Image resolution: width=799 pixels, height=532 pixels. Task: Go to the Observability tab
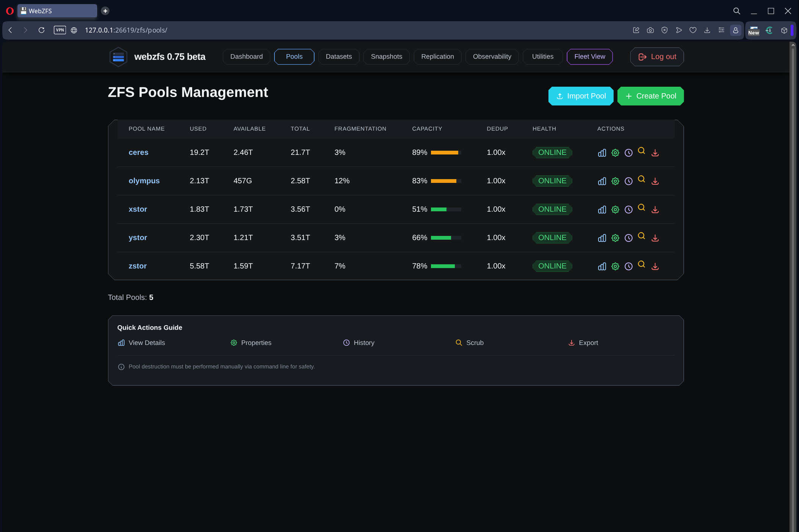click(x=492, y=56)
